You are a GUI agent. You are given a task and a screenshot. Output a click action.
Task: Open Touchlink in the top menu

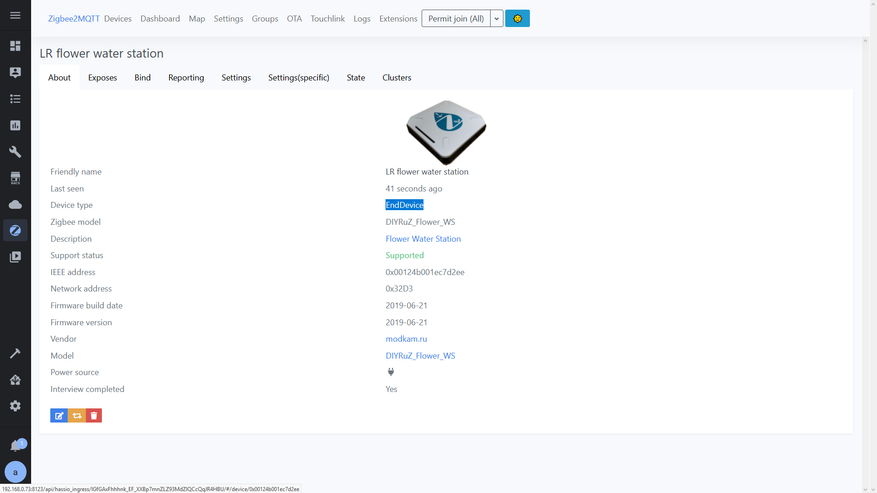pos(327,19)
